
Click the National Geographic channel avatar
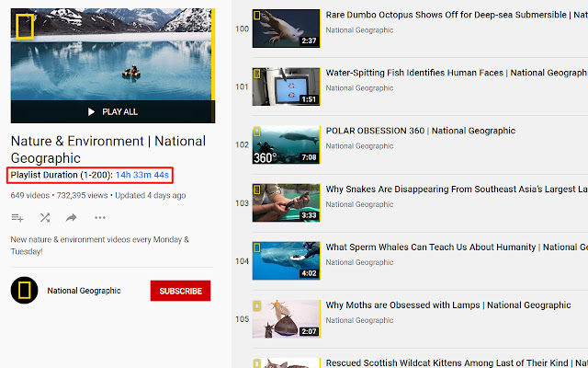(25, 291)
